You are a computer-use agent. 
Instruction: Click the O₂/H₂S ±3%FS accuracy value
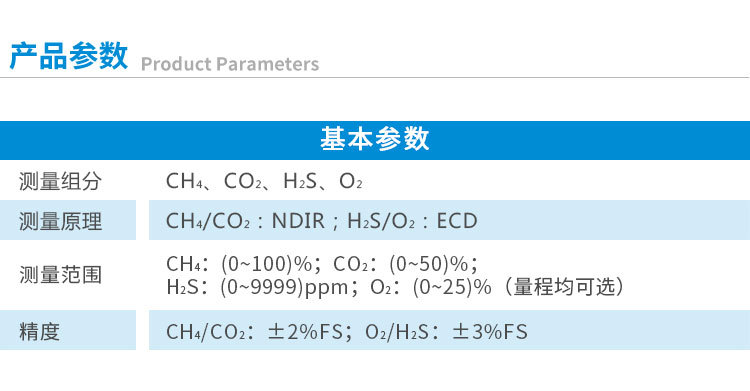coord(446,332)
